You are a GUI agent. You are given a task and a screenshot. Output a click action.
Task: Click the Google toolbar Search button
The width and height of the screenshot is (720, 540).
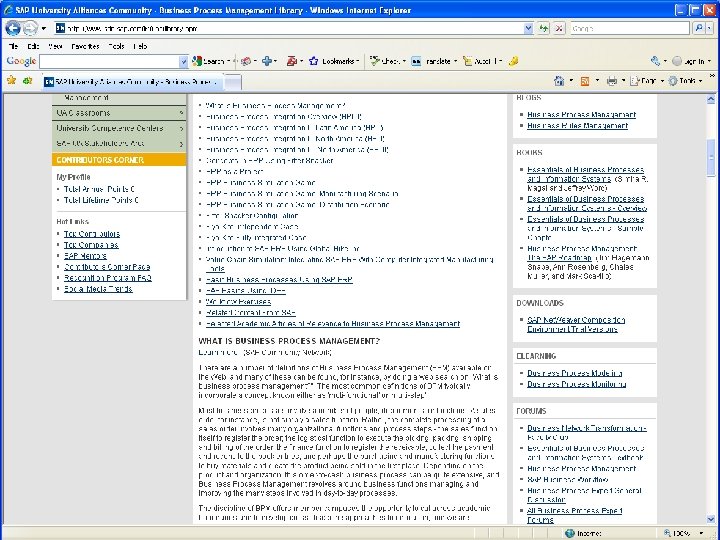coord(208,61)
